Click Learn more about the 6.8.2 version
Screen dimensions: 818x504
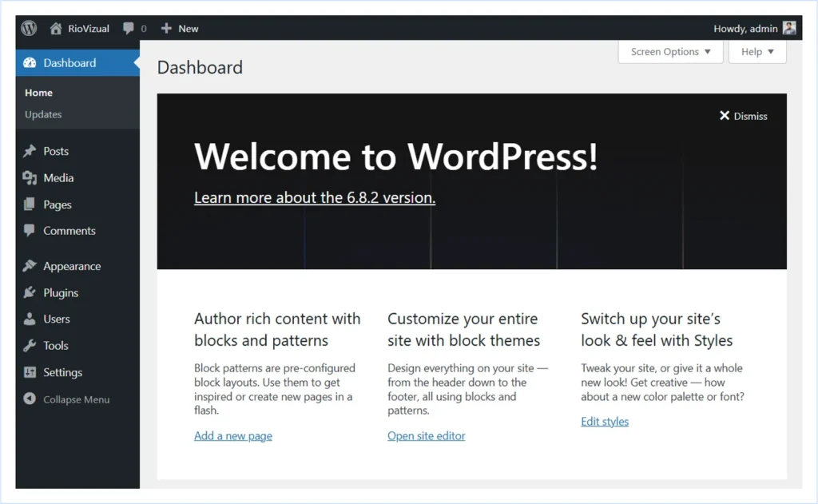coord(314,197)
